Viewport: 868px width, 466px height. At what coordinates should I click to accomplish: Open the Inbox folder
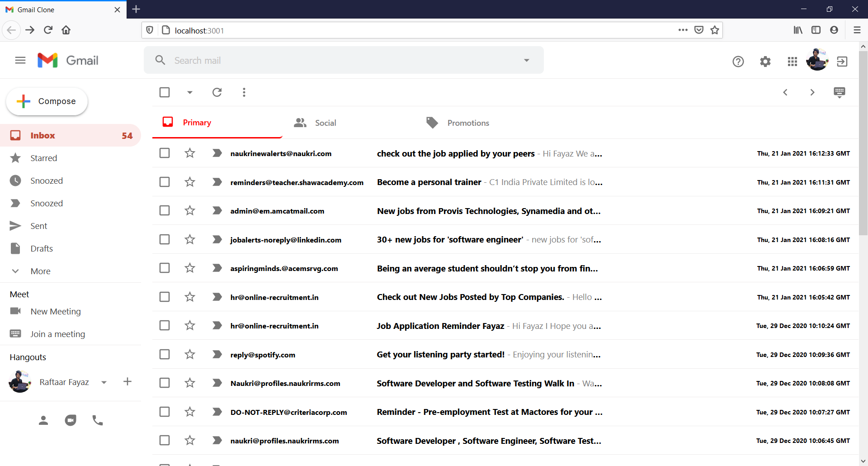71,135
